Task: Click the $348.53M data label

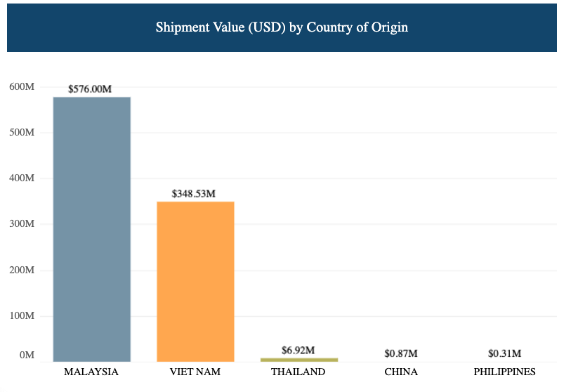Action: (x=193, y=193)
